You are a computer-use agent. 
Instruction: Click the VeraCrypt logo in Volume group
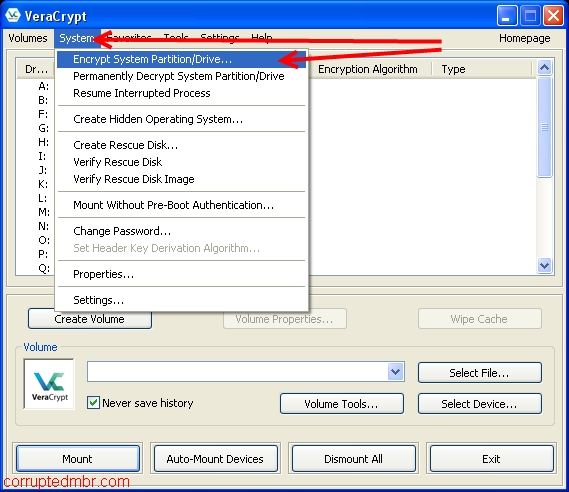(x=49, y=384)
